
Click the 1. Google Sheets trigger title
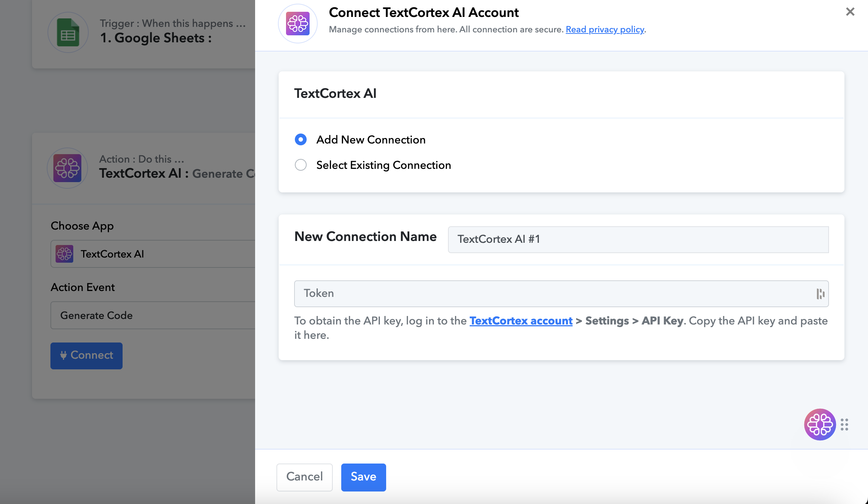(x=156, y=38)
